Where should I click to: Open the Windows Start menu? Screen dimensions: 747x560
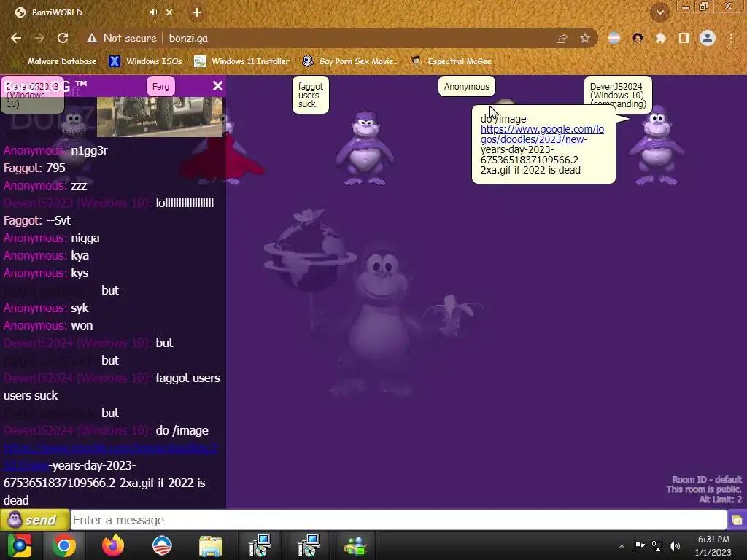20,545
